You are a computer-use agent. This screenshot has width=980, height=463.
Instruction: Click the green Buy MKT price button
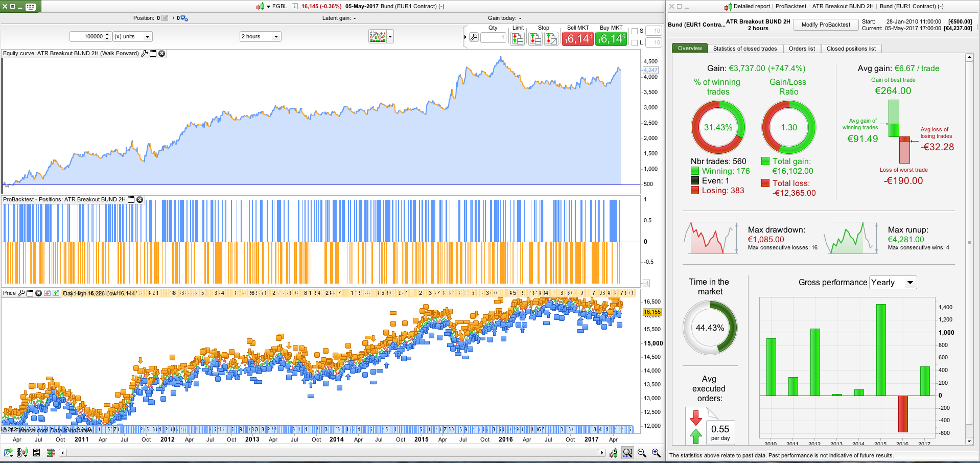coord(611,39)
